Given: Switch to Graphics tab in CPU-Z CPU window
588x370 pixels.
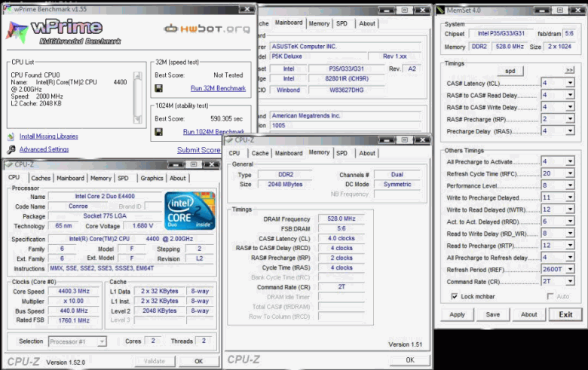Looking at the screenshot, I should pos(152,179).
